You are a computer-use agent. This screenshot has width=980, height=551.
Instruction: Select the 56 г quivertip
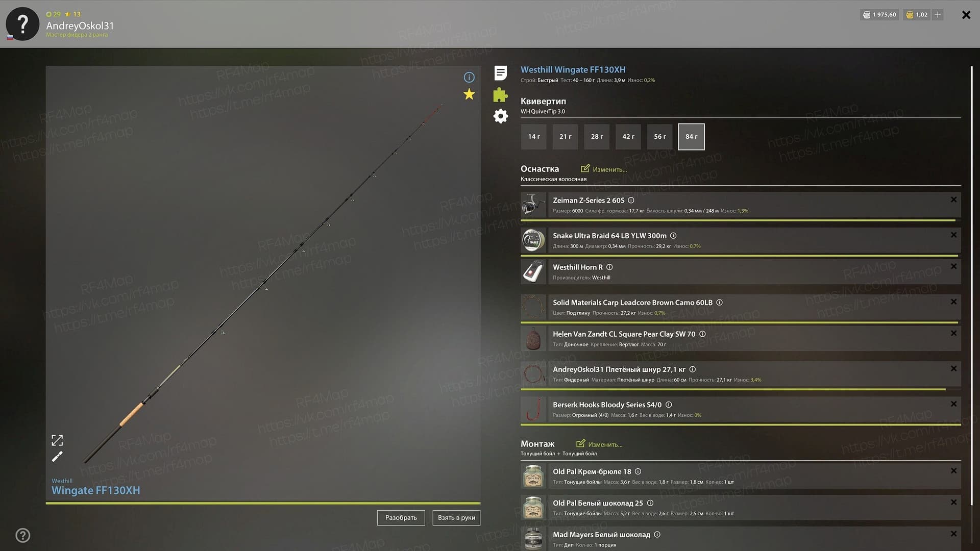(660, 137)
